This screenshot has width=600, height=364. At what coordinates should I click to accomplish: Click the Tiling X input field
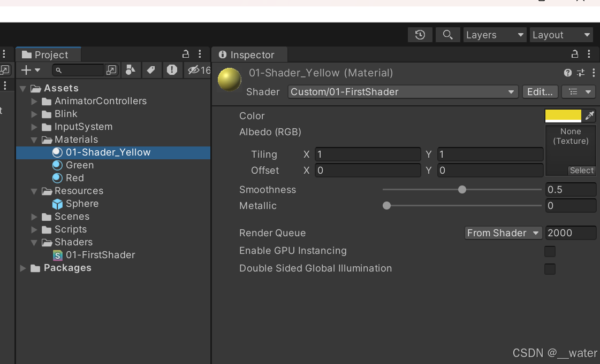[368, 154]
